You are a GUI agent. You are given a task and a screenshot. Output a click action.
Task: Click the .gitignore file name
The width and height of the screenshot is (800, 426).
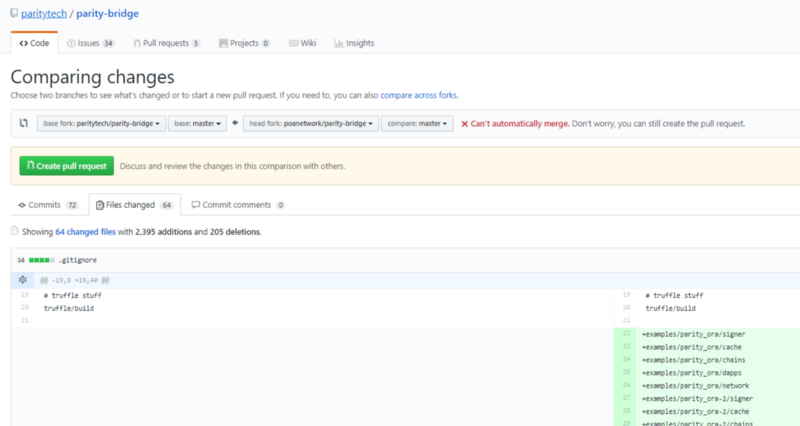coord(78,260)
